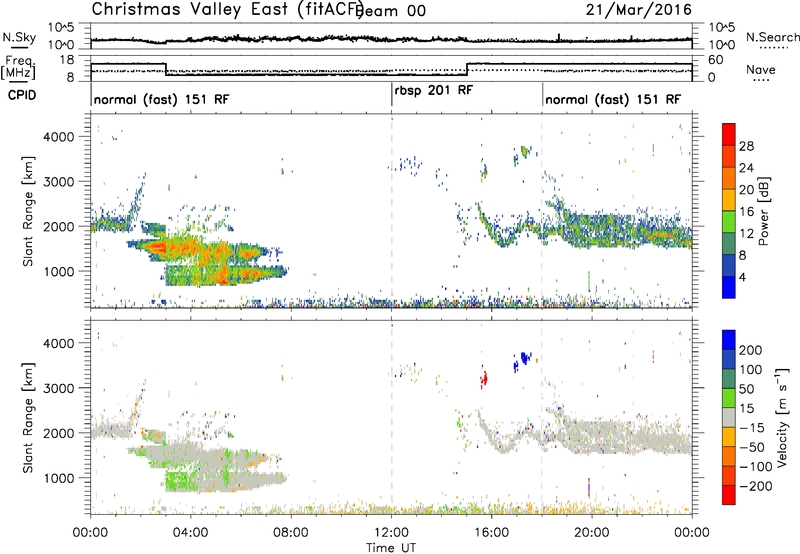Click the -100 label on the Velocity colorbar
This screenshot has width=800, height=554.
pyautogui.click(x=754, y=466)
